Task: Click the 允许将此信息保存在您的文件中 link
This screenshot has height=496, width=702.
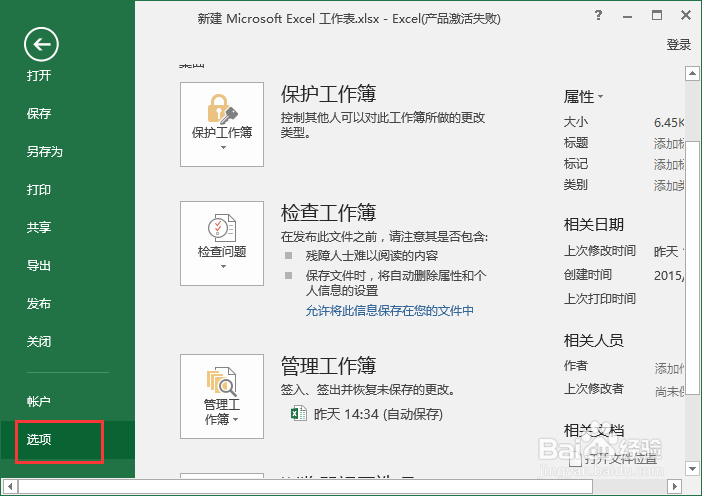Action: pyautogui.click(x=390, y=311)
